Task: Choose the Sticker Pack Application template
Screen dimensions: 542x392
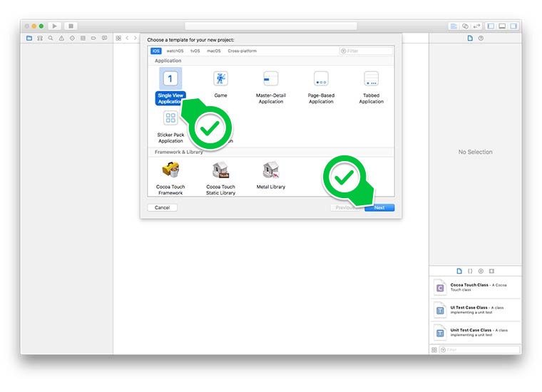Action: tap(170, 127)
